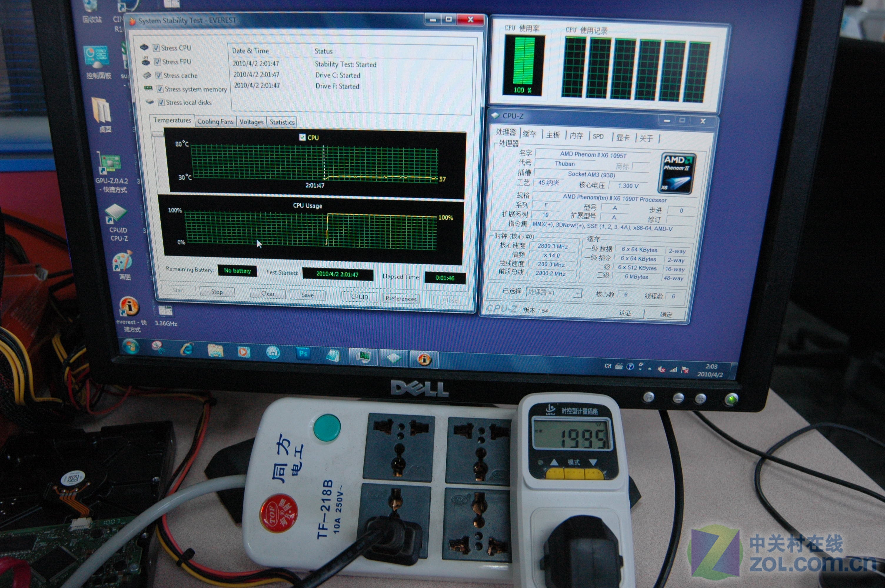Image resolution: width=885 pixels, height=588 pixels.
Task: Click the Stop button in EVEREST
Action: tap(217, 291)
